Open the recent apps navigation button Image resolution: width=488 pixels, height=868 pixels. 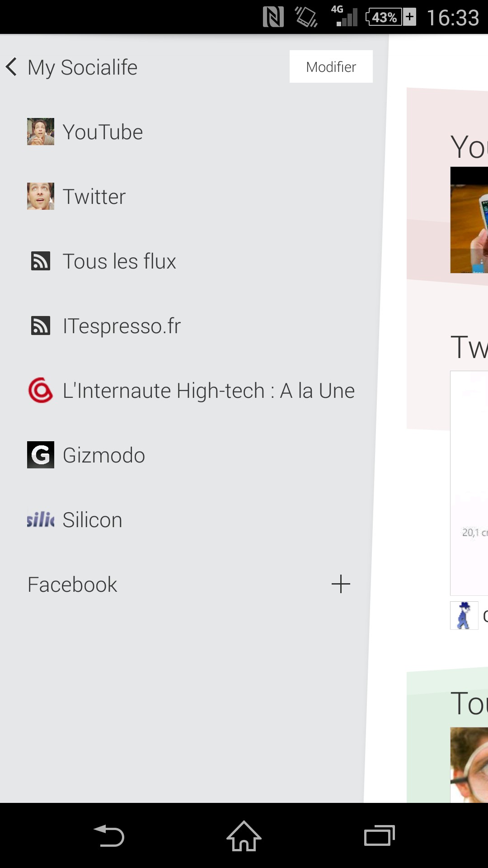point(379,835)
